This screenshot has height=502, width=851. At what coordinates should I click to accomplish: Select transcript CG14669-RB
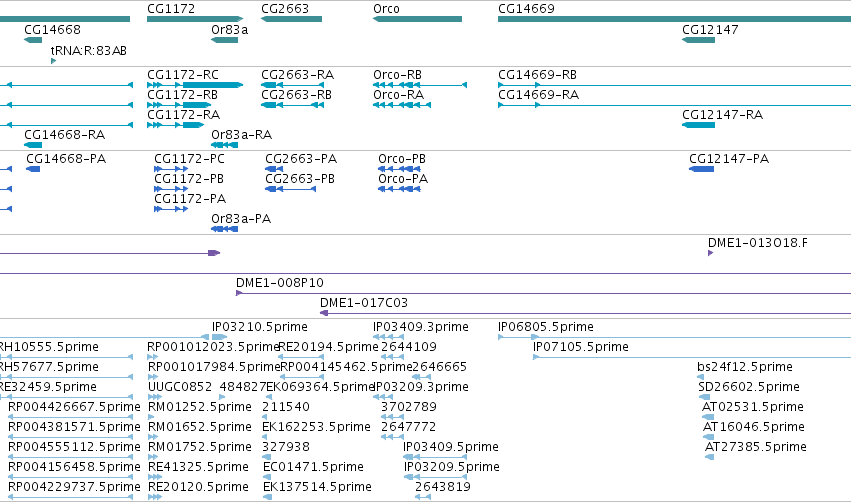coord(537,74)
